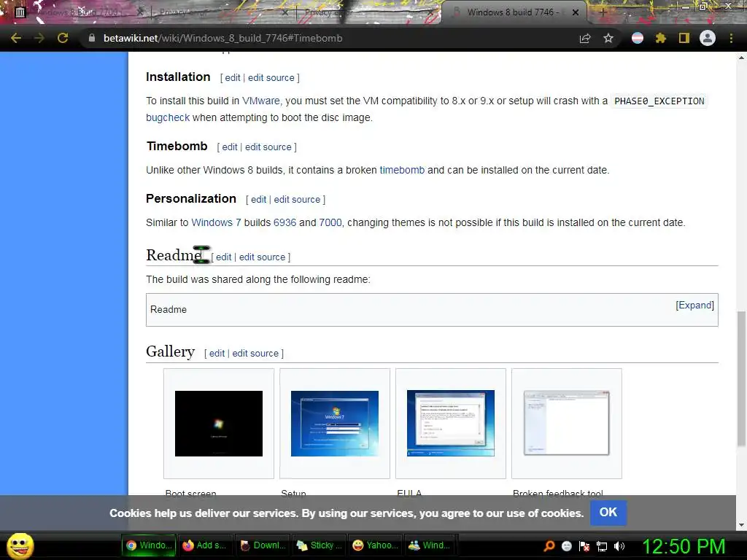
Task: Click the volume speaker tray icon
Action: click(619, 546)
